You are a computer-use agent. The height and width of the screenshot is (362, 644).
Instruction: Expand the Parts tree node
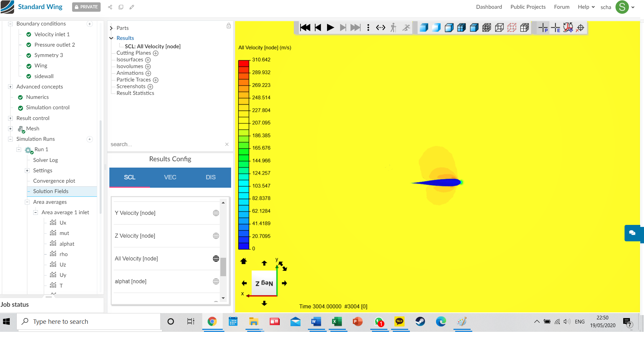[111, 28]
